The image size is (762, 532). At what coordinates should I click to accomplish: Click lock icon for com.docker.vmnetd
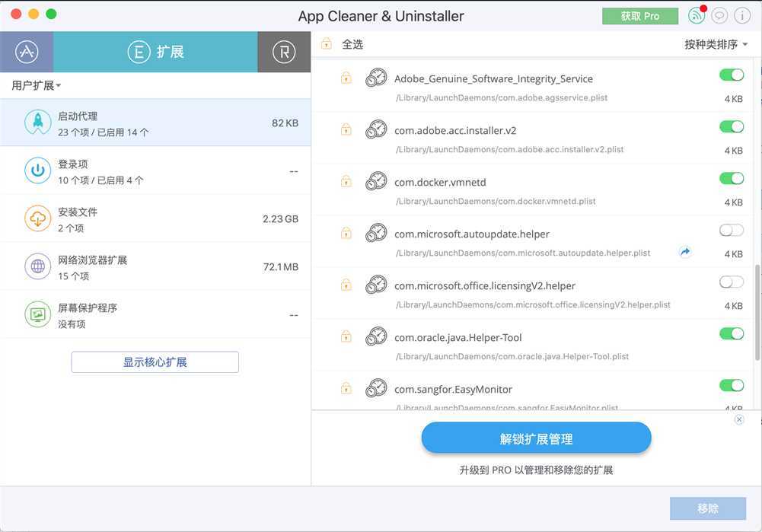(x=346, y=181)
